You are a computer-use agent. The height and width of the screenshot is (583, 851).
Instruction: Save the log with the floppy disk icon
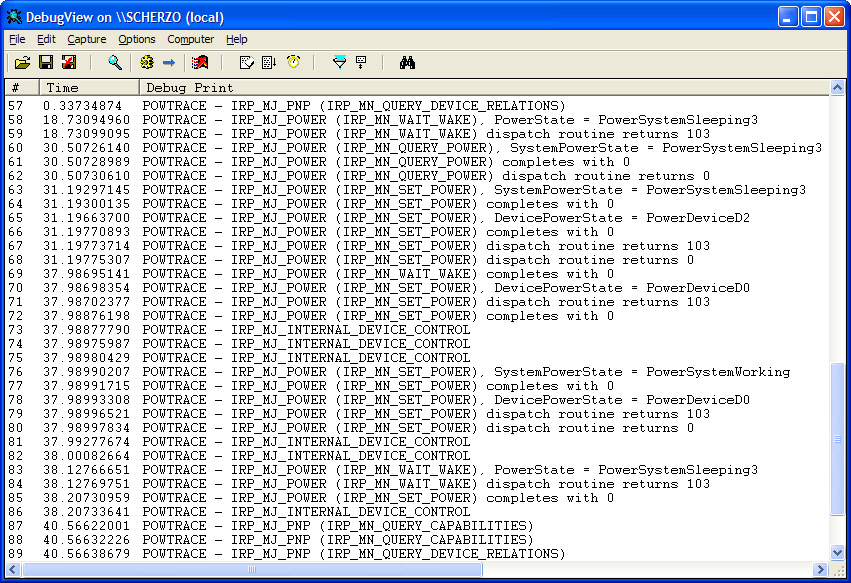[x=45, y=63]
